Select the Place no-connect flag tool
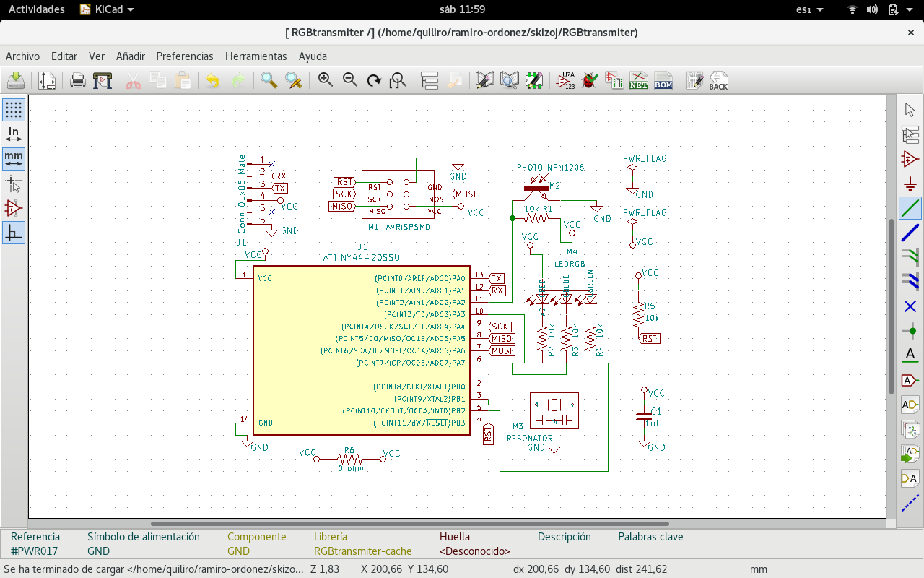The width and height of the screenshot is (924, 578). pos(910,306)
